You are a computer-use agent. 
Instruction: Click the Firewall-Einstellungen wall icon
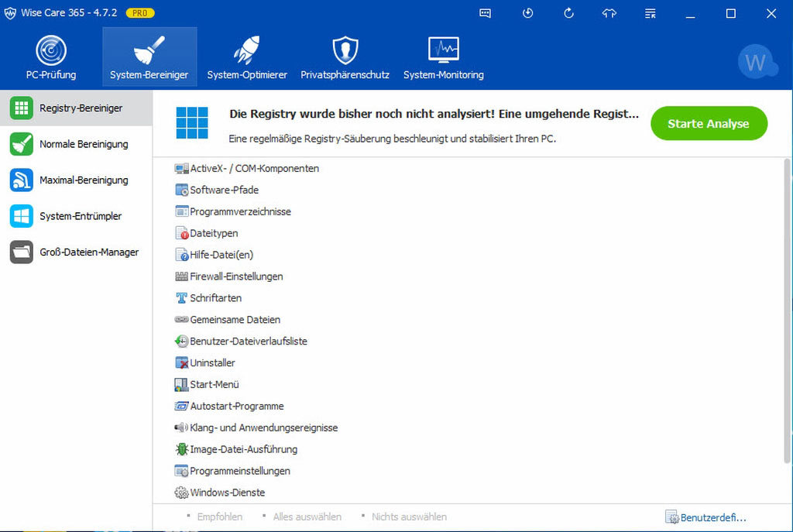[x=181, y=276]
